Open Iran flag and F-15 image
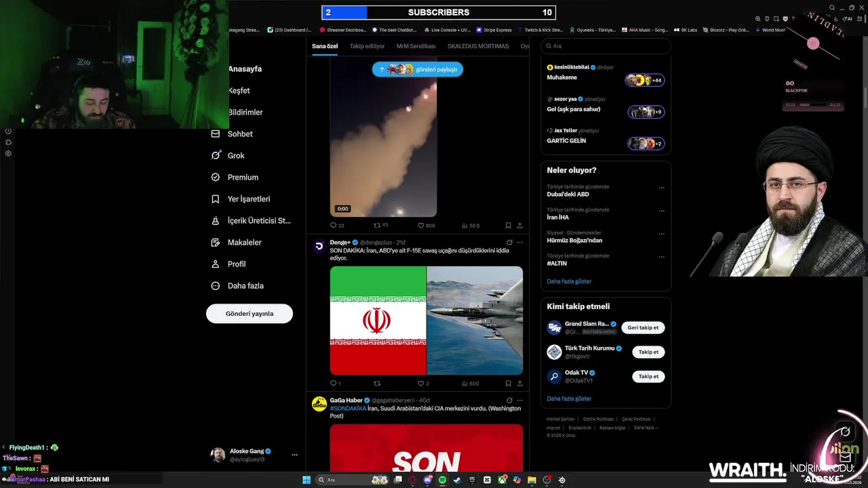This screenshot has height=488, width=868. click(x=427, y=321)
